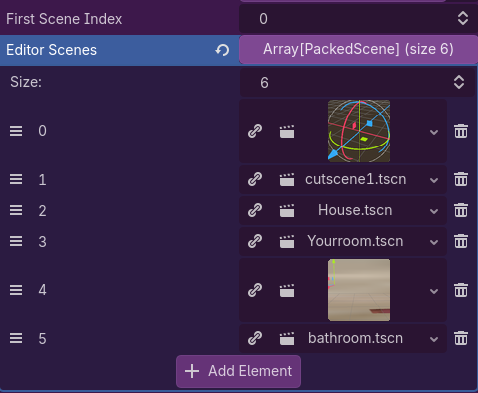478x393 pixels.
Task: Select the cutscene1.tscn resource name
Action: point(356,179)
